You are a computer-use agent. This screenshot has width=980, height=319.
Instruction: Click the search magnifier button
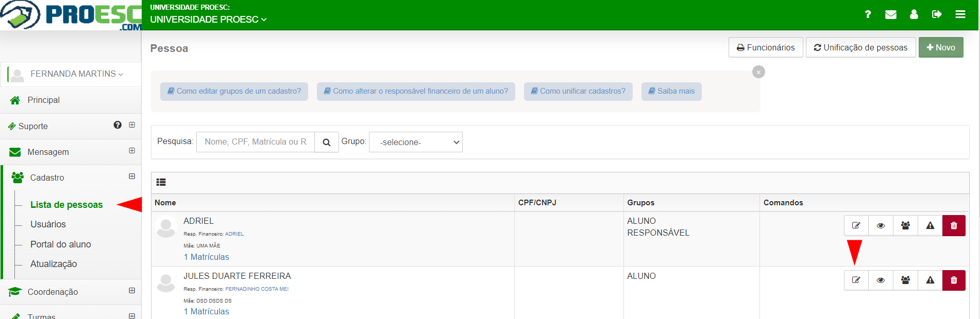click(327, 142)
